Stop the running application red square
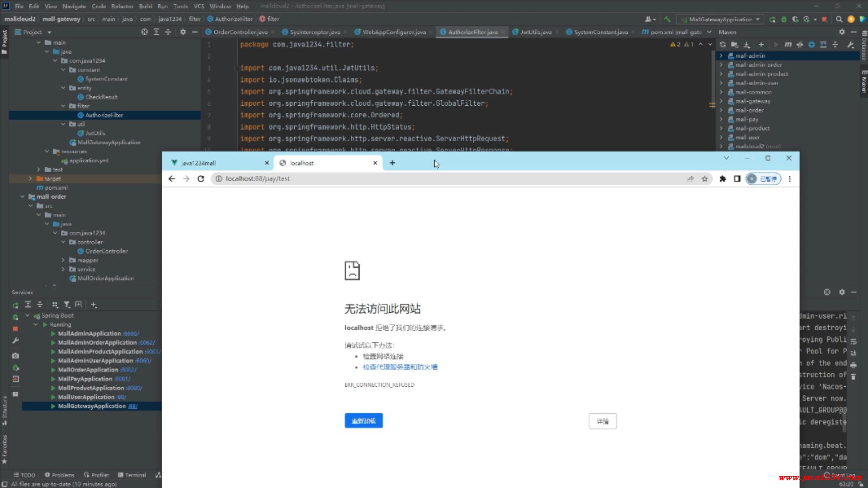The width and height of the screenshot is (868, 488). (x=824, y=19)
